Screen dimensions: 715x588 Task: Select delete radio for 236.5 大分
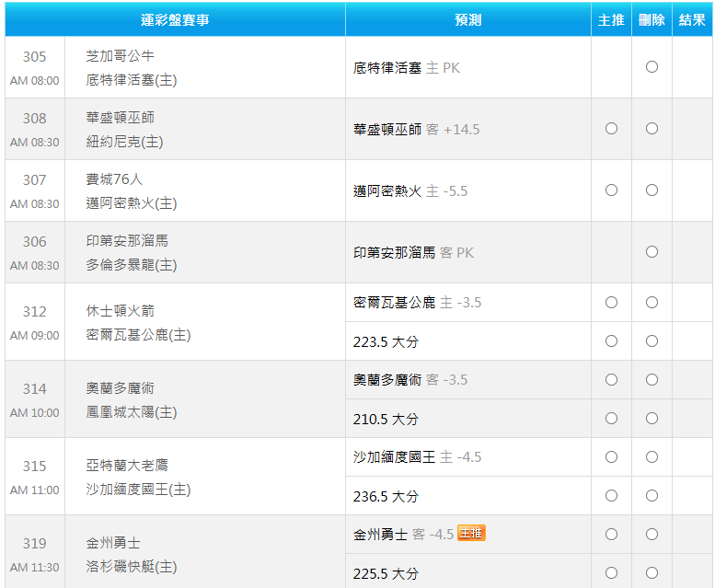coord(652,495)
